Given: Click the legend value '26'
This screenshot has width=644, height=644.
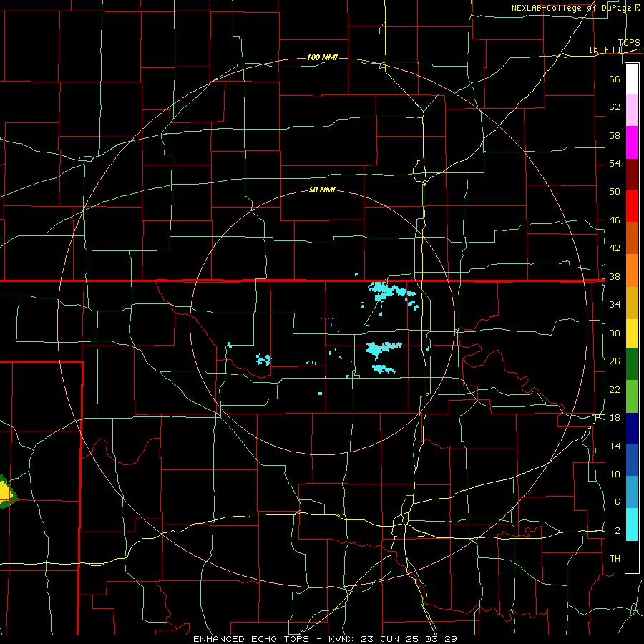Looking at the screenshot, I should 615,361.
